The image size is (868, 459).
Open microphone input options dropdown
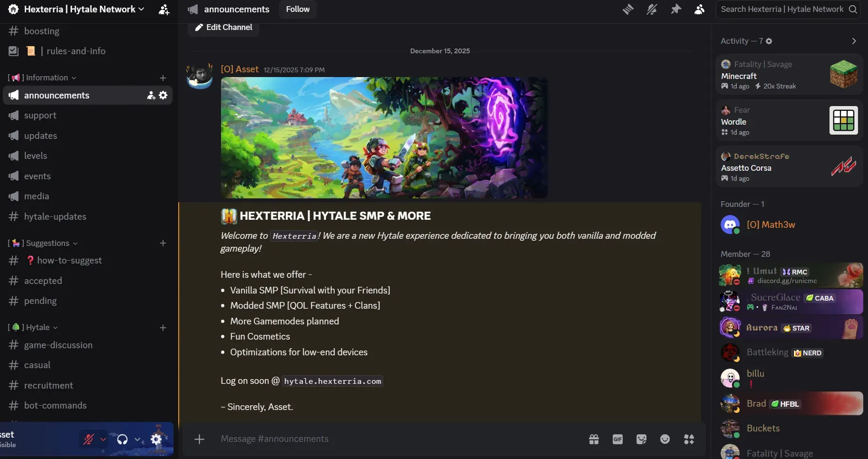pos(103,439)
